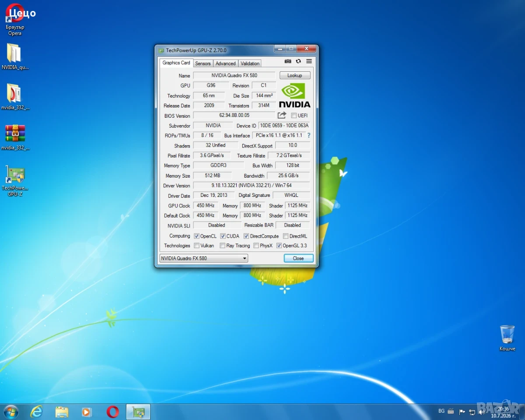
Task: Switch to the Sensors tab
Action: (x=203, y=63)
